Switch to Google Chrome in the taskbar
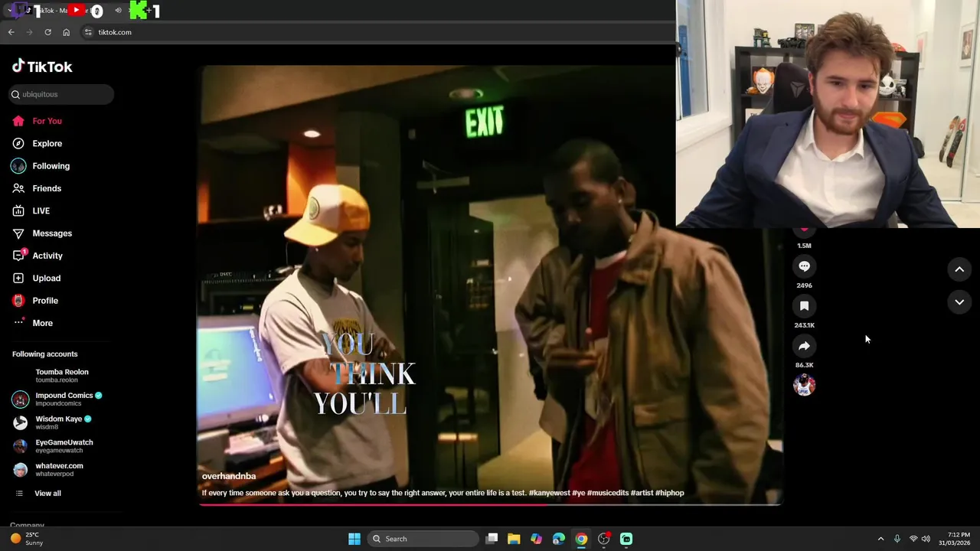 (x=581, y=539)
